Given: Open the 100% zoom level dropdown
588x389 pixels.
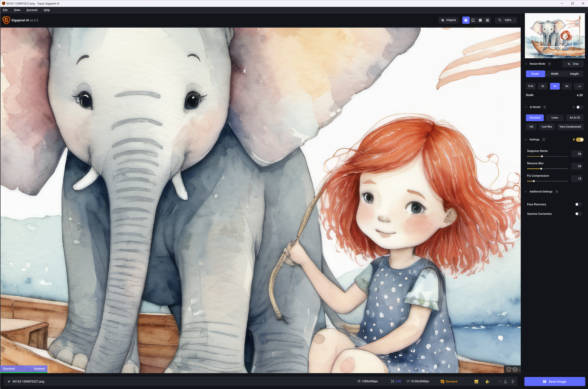Looking at the screenshot, I should 508,20.
